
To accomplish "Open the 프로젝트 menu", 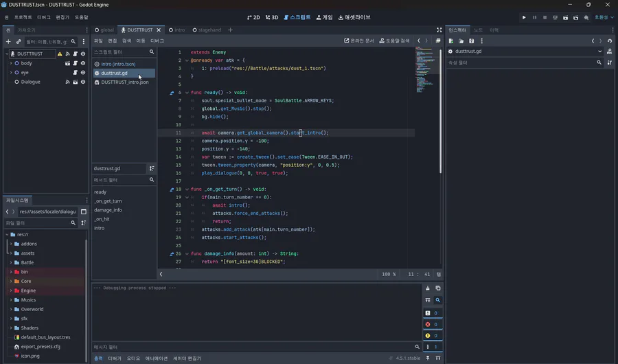I will pos(23,17).
